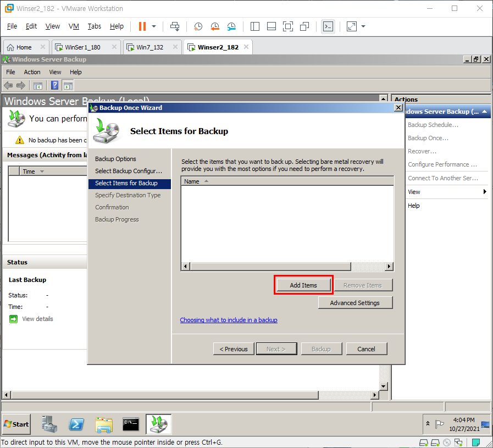This screenshot has width=493, height=448.
Task: Switch to the Home tab
Action: click(24, 47)
